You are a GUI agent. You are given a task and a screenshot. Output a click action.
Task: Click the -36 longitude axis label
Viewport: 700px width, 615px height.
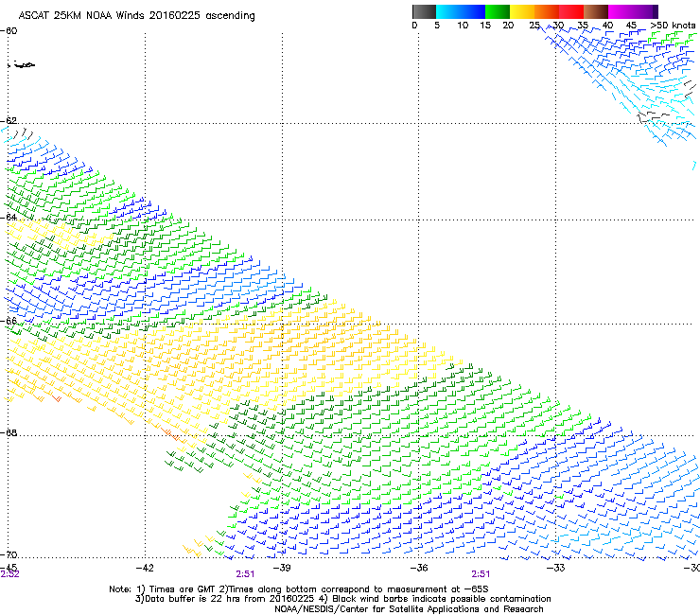[x=419, y=568]
